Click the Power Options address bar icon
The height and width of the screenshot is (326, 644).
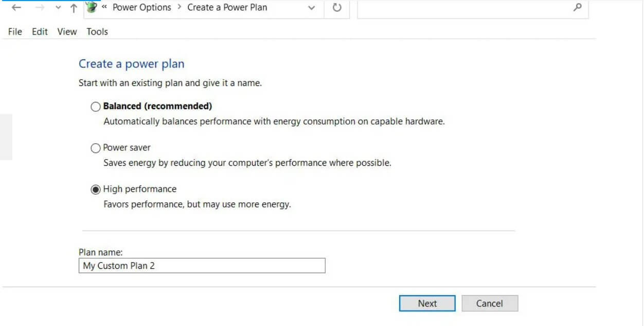click(92, 7)
